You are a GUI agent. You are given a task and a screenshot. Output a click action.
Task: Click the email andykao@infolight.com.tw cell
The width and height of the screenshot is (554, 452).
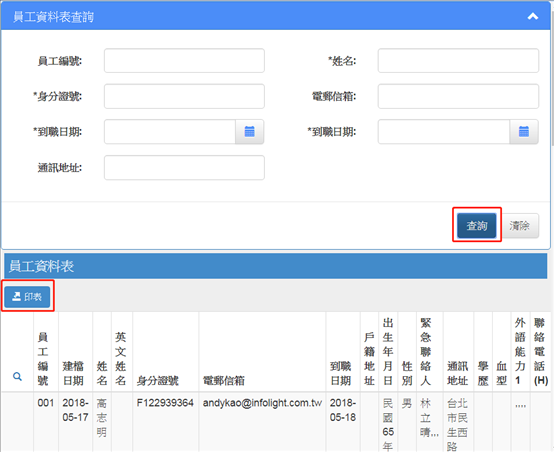[x=262, y=403]
